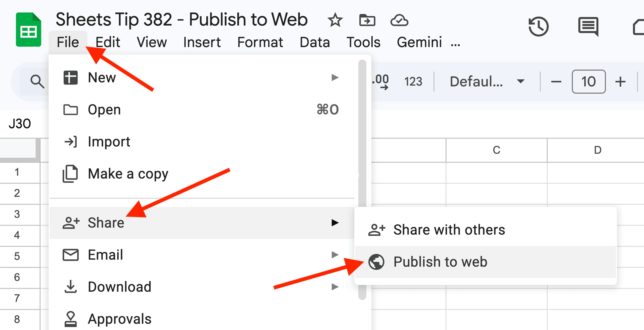644x330 pixels.
Task: Open the comments icon
Action: [588, 26]
